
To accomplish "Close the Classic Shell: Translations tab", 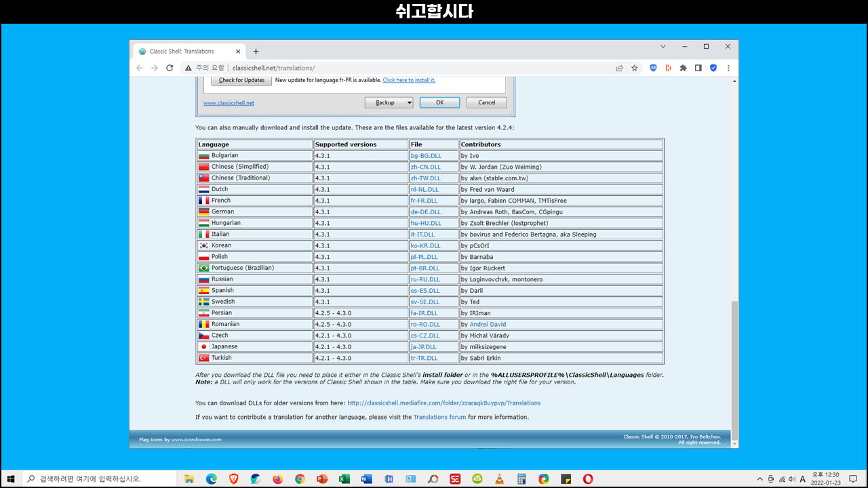I will click(x=238, y=52).
